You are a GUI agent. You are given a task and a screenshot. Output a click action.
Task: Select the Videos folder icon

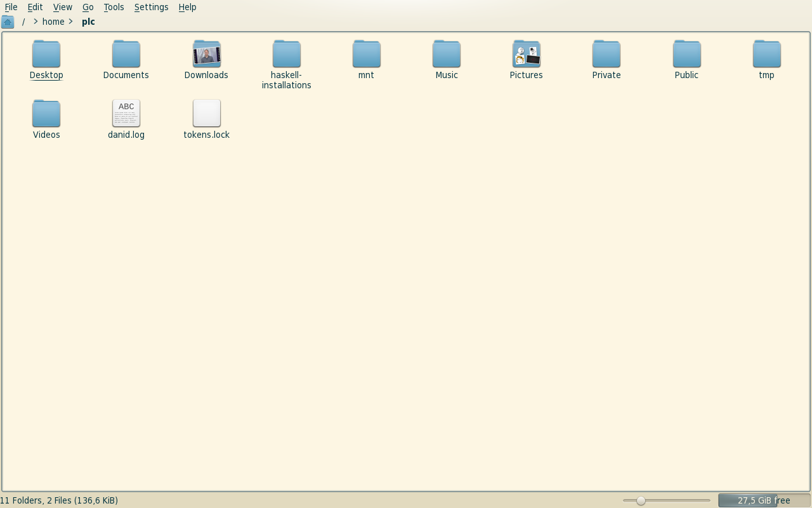(46, 114)
